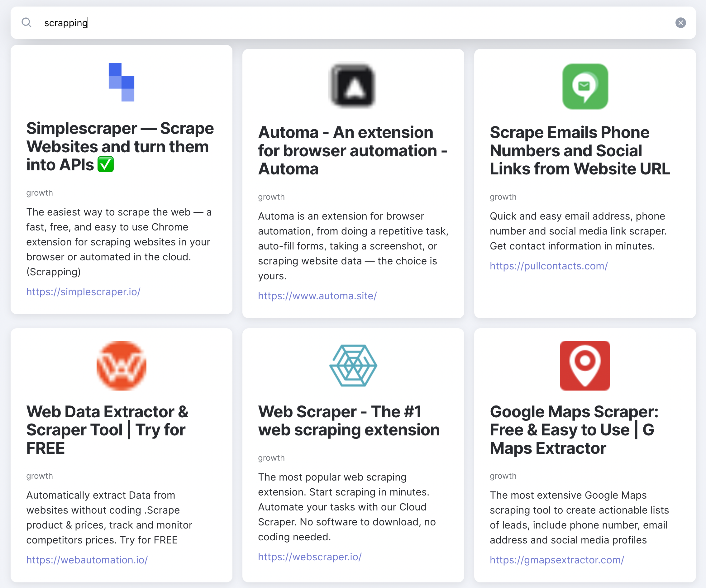Click the green checkmark emoji in Simplescraper title
This screenshot has width=706, height=588.
[x=106, y=165]
